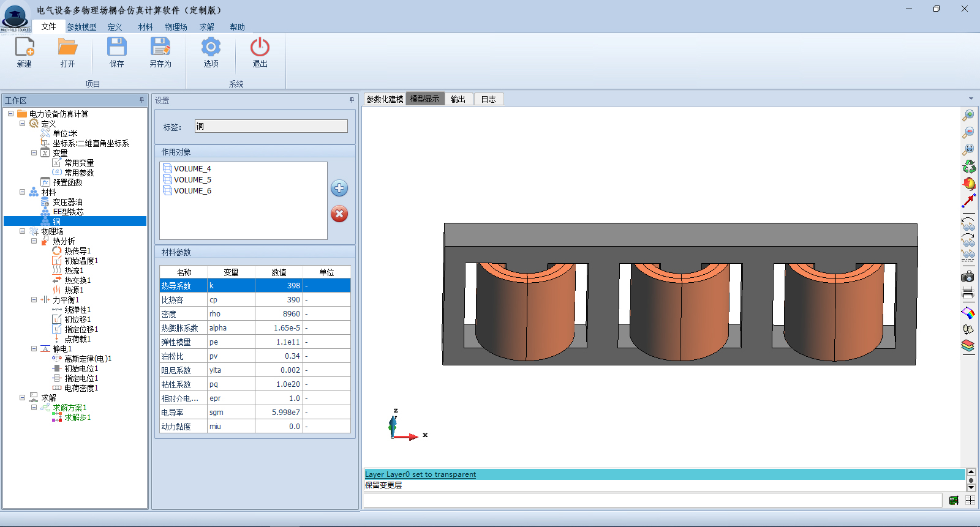
Task: Collapse the 电力设备仿真计算 root node
Action: 10,114
